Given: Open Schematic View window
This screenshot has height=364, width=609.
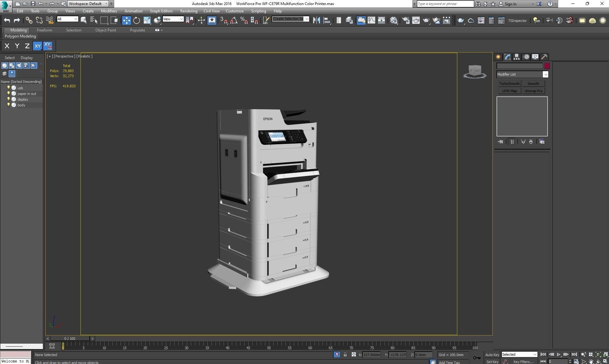Looking at the screenshot, I should point(382,20).
